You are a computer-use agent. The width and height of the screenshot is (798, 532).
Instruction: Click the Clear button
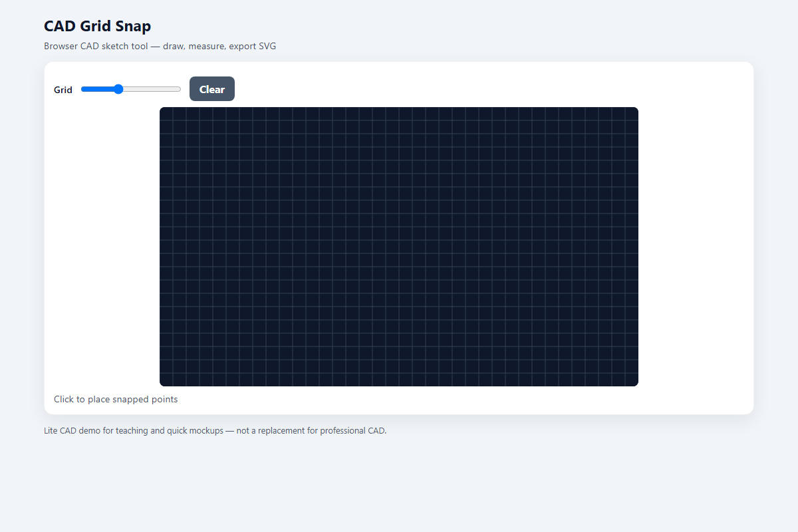(x=212, y=89)
